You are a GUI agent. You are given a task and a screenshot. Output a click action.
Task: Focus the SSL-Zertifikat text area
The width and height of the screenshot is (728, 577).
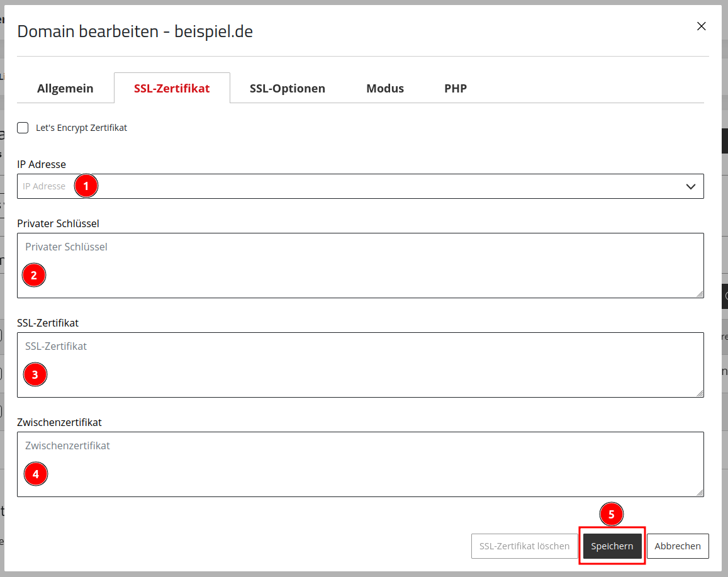(x=361, y=365)
